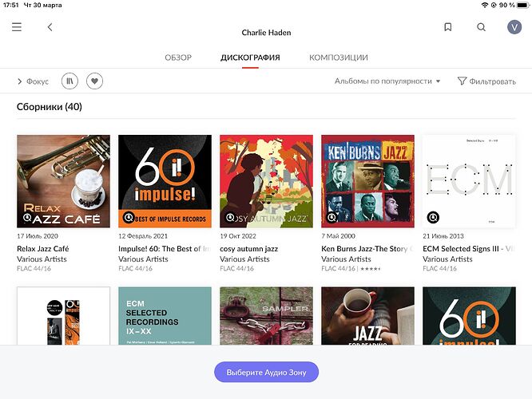The height and width of the screenshot is (399, 532).
Task: Open the cosy autumn jazz cover
Action: (x=266, y=181)
